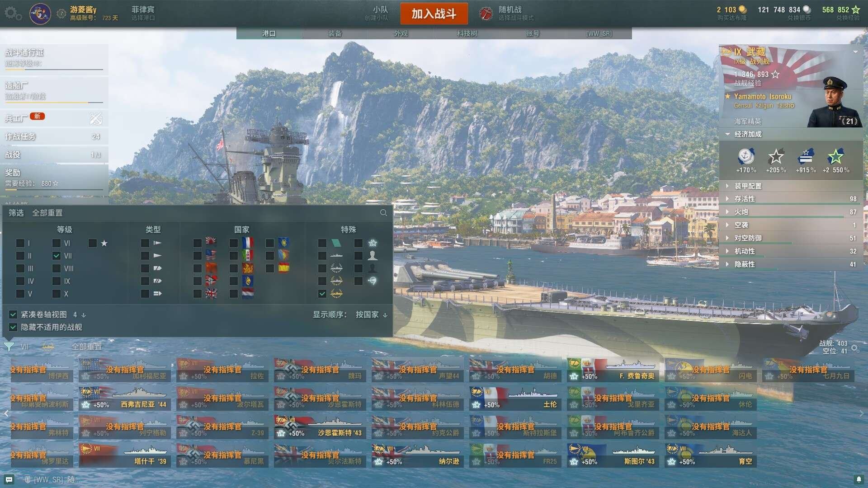This screenshot has width=868, height=488.
Task: Click the 加入战斗 button
Action: pos(434,14)
